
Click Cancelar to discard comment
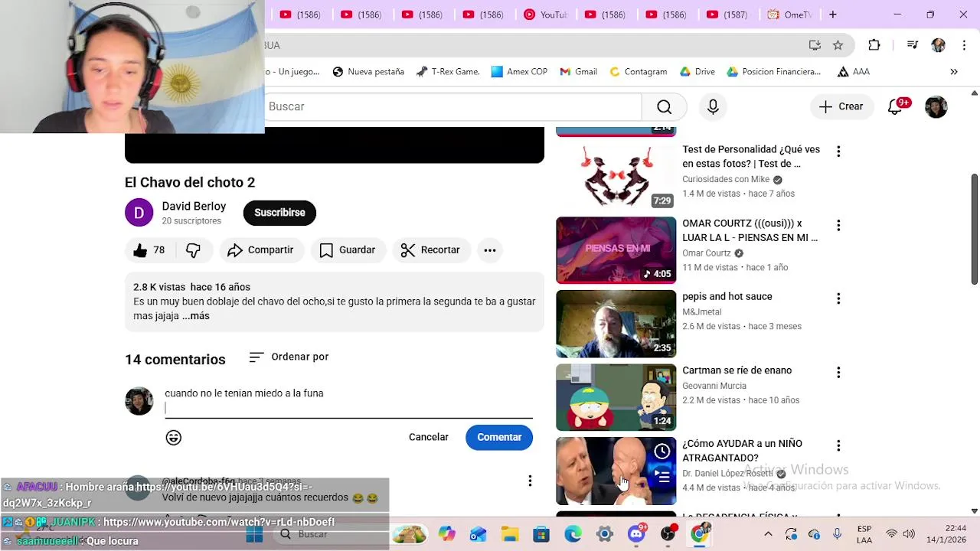[x=429, y=437]
